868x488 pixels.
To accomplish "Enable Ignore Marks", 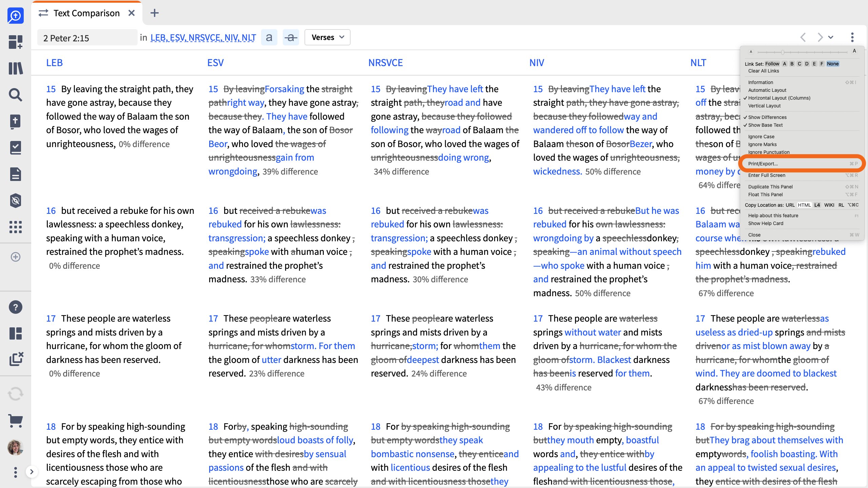I will click(x=802, y=144).
